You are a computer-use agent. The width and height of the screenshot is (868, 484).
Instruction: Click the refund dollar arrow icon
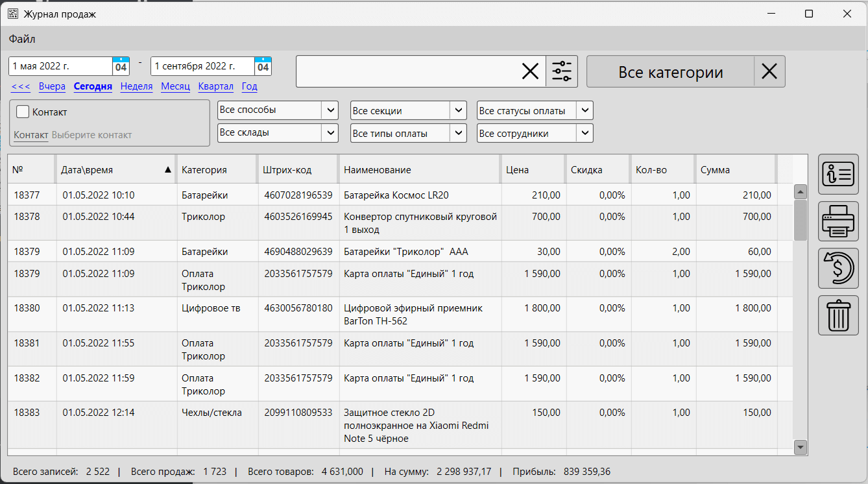838,269
